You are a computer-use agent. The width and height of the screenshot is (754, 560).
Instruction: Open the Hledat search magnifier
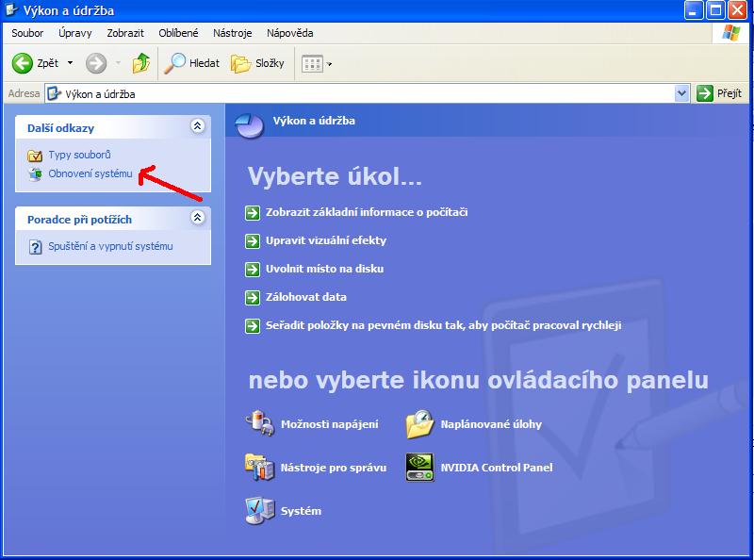pos(174,63)
